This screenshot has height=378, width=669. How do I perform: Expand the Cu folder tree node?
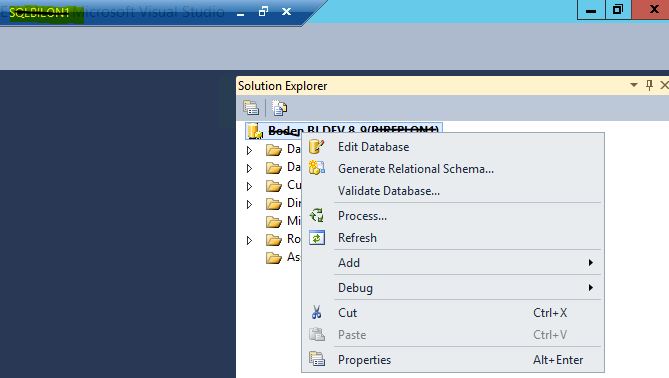[x=249, y=186]
